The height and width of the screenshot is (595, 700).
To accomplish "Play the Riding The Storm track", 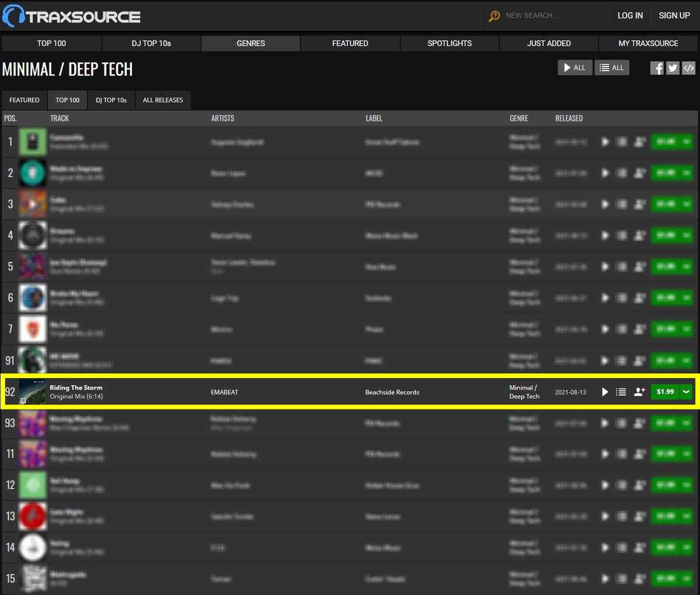I will pyautogui.click(x=605, y=392).
